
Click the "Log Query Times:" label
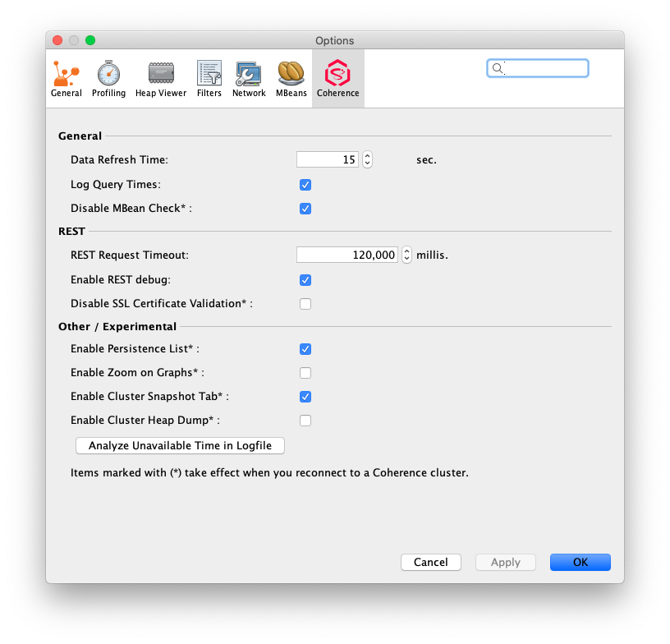point(116,185)
